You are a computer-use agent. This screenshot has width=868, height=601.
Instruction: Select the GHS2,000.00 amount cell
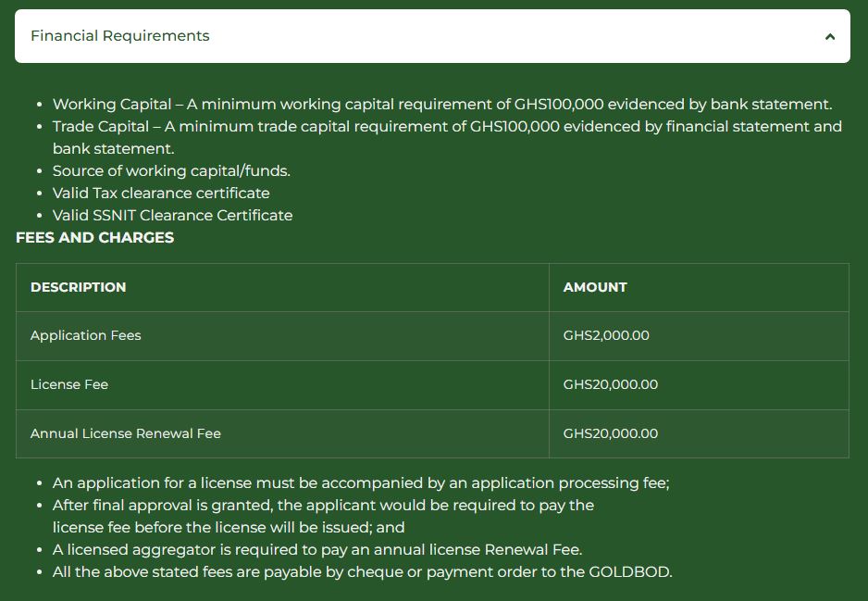[x=699, y=335]
